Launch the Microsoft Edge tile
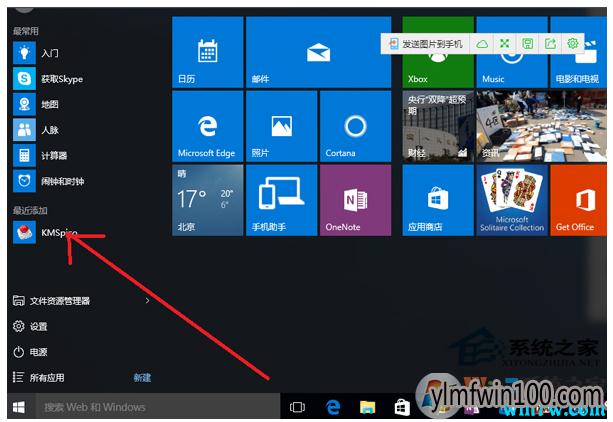 [x=208, y=126]
